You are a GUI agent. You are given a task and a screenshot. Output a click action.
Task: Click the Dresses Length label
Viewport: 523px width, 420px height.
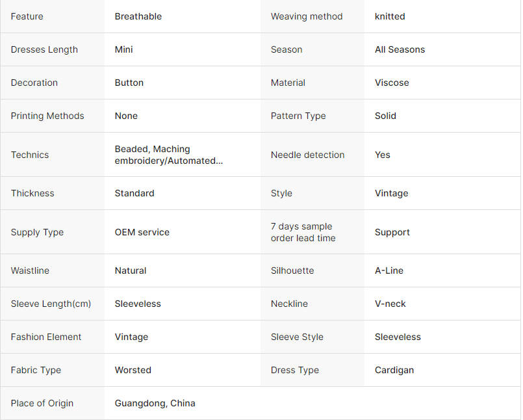tap(44, 49)
